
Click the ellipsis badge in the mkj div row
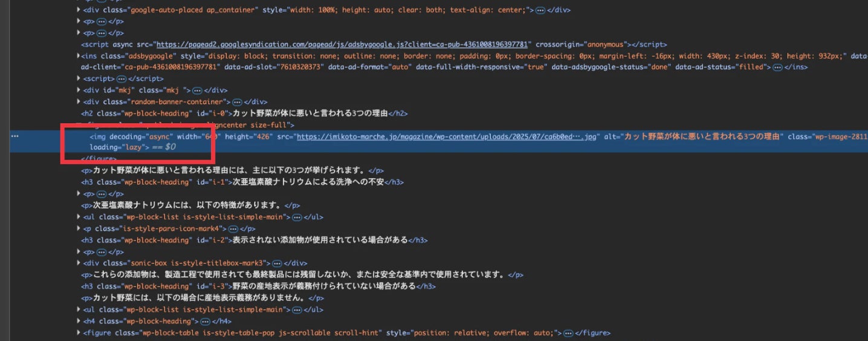197,90
